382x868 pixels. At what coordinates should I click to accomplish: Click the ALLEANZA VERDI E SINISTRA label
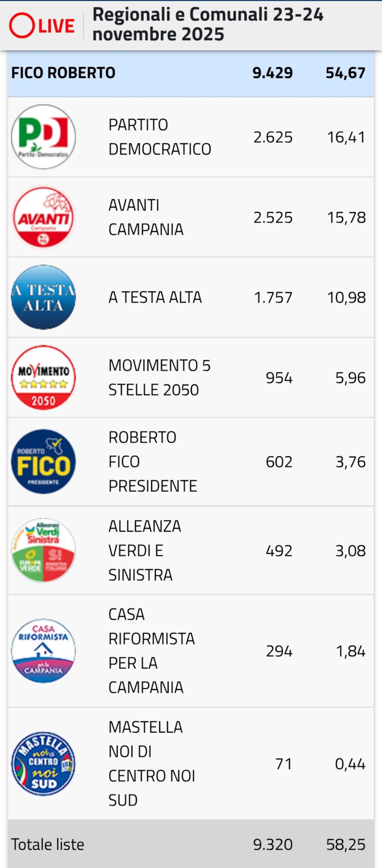coord(145,550)
